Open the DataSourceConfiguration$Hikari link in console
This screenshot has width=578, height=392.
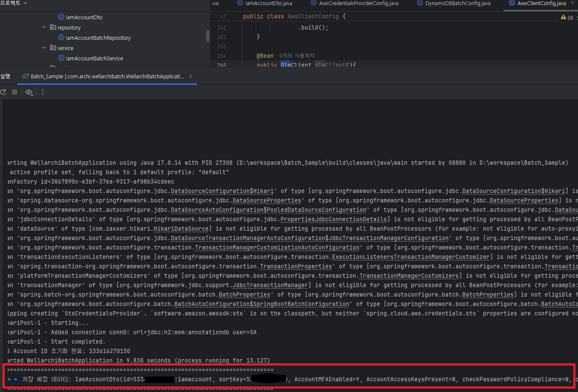coord(222,191)
